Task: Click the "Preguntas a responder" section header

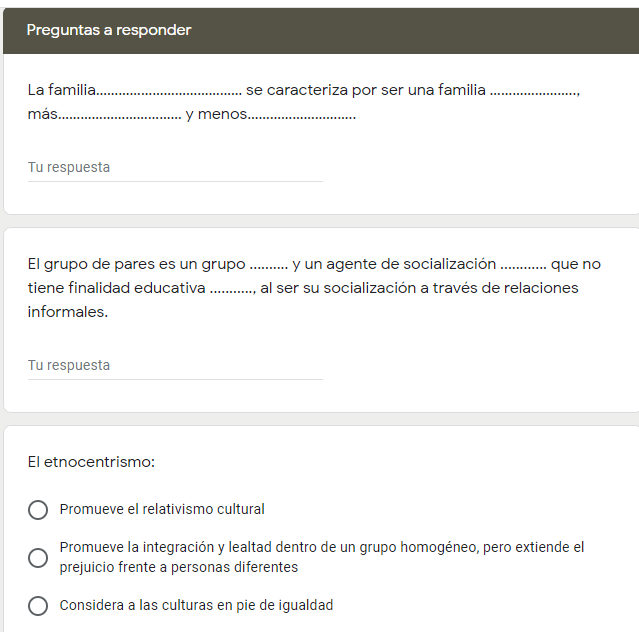Action: click(109, 30)
